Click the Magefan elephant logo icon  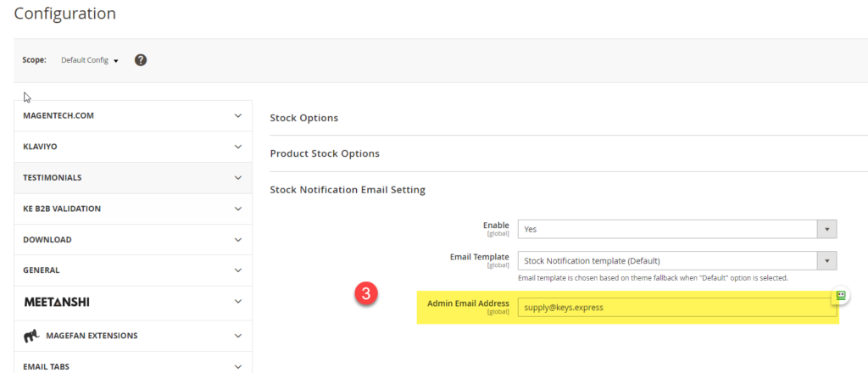pyautogui.click(x=31, y=336)
